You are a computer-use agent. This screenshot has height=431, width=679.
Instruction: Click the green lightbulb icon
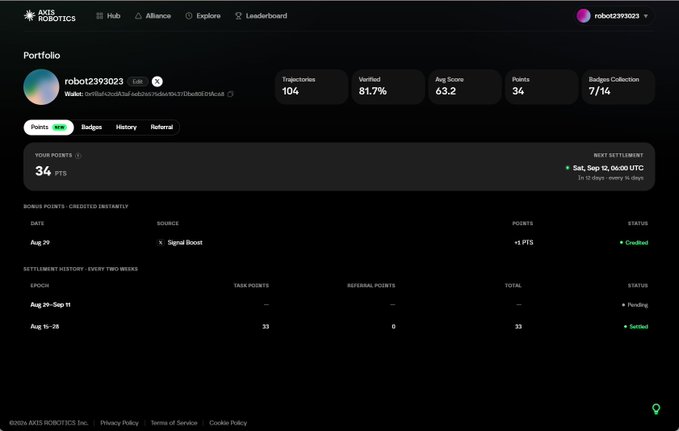[656, 408]
